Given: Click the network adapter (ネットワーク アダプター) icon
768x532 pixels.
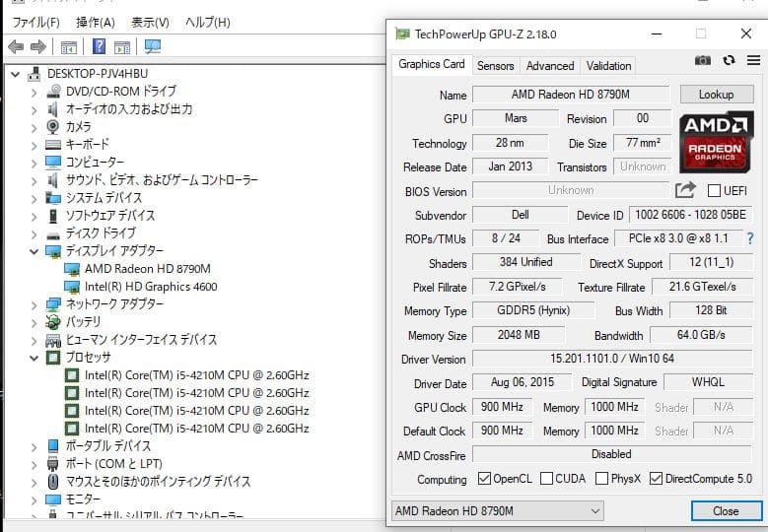Looking at the screenshot, I should click(53, 304).
